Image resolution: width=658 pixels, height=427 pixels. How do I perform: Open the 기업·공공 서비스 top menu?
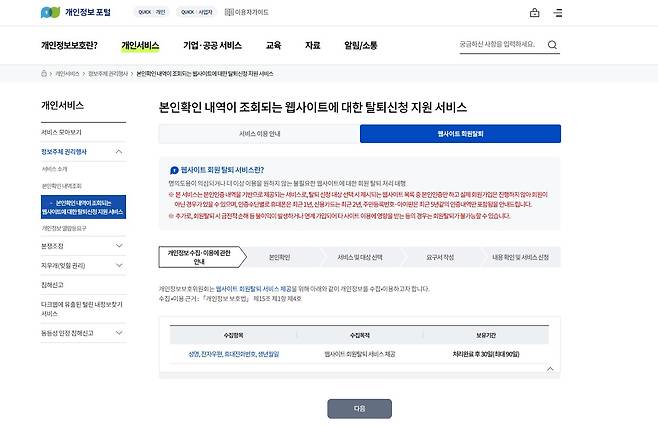pos(212,45)
